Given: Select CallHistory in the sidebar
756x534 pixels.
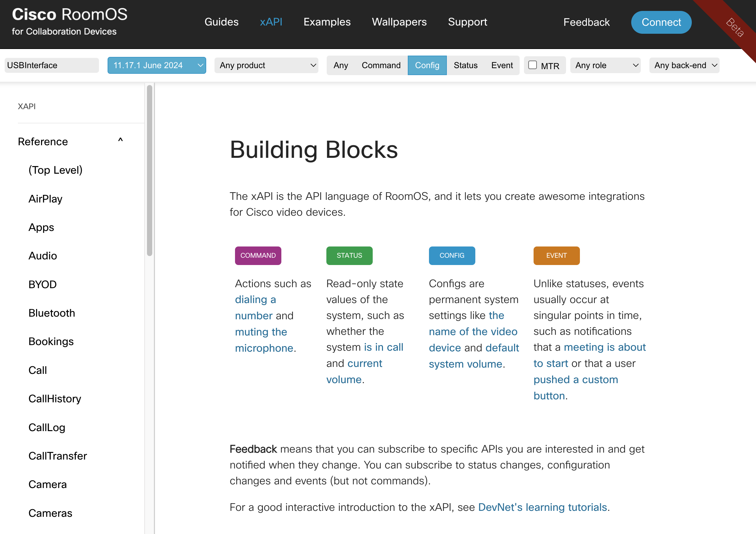Looking at the screenshot, I should pos(55,398).
